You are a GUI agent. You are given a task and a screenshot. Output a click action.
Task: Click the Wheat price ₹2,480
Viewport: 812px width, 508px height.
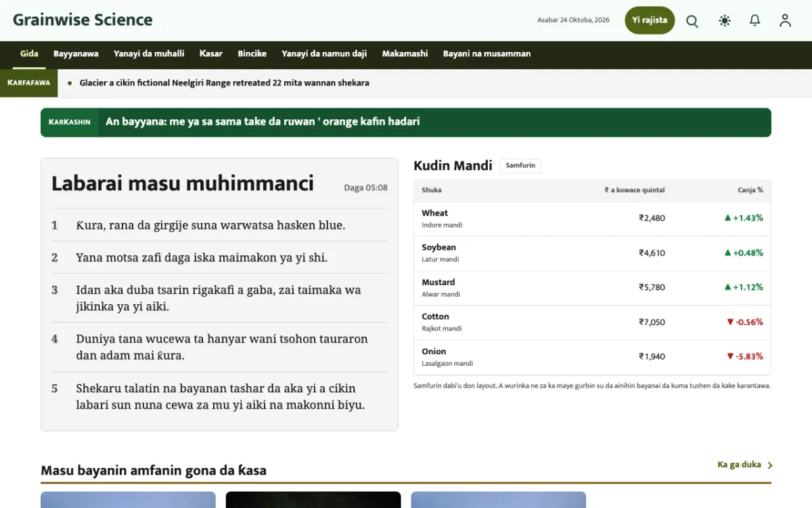click(652, 218)
